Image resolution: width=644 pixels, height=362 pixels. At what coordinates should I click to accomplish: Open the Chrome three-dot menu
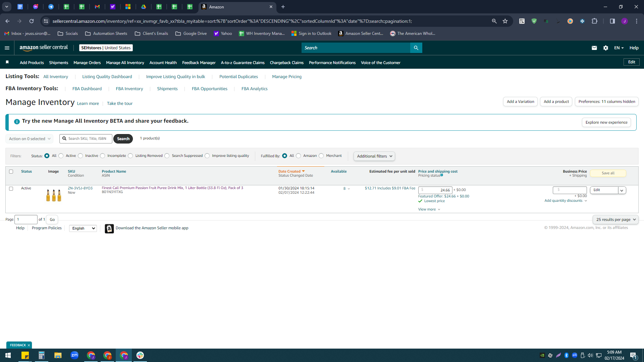click(637, 21)
